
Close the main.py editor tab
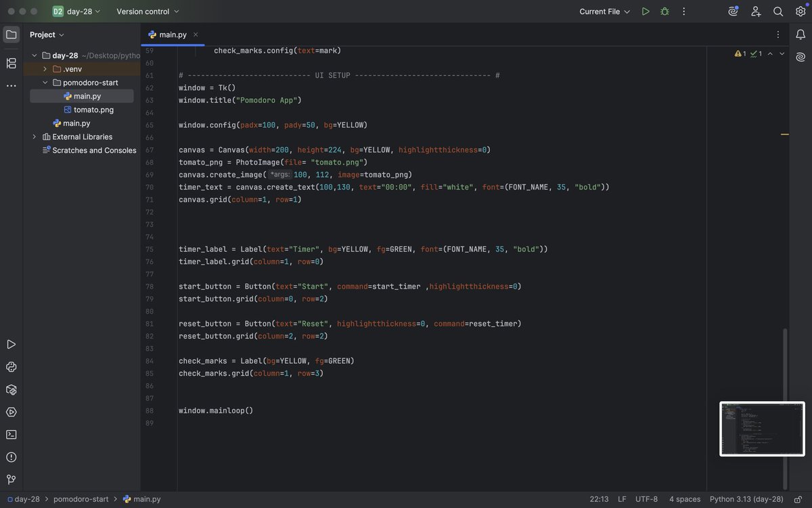[196, 35]
